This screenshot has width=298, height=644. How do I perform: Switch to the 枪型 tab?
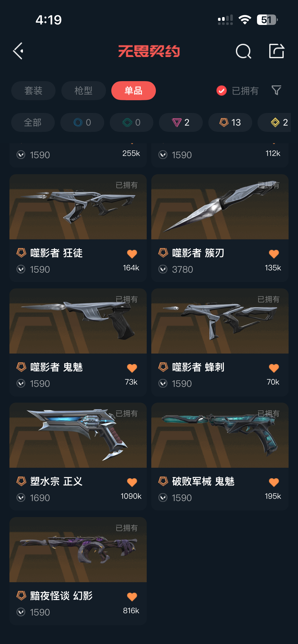84,91
